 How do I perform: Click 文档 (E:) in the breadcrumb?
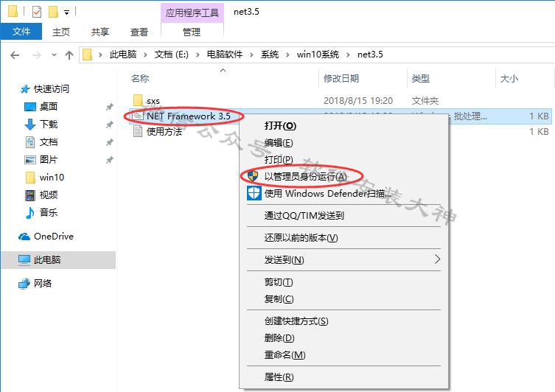[171, 55]
